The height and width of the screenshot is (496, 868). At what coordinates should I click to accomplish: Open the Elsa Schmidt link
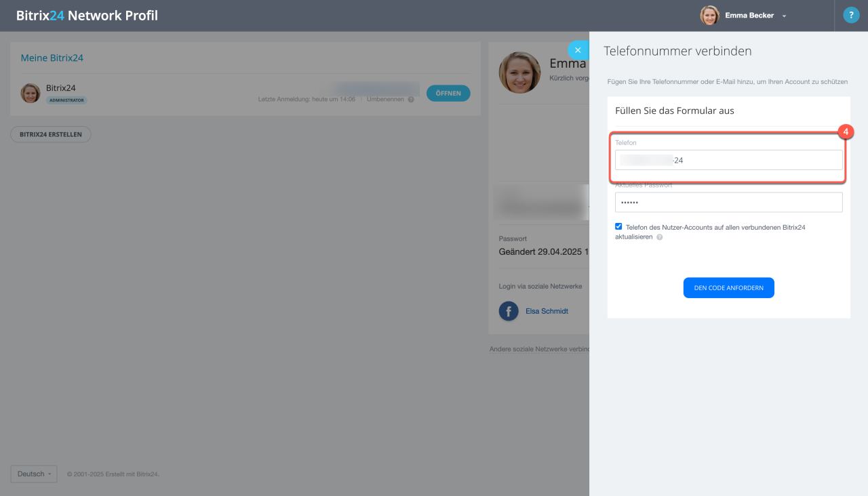tap(547, 311)
